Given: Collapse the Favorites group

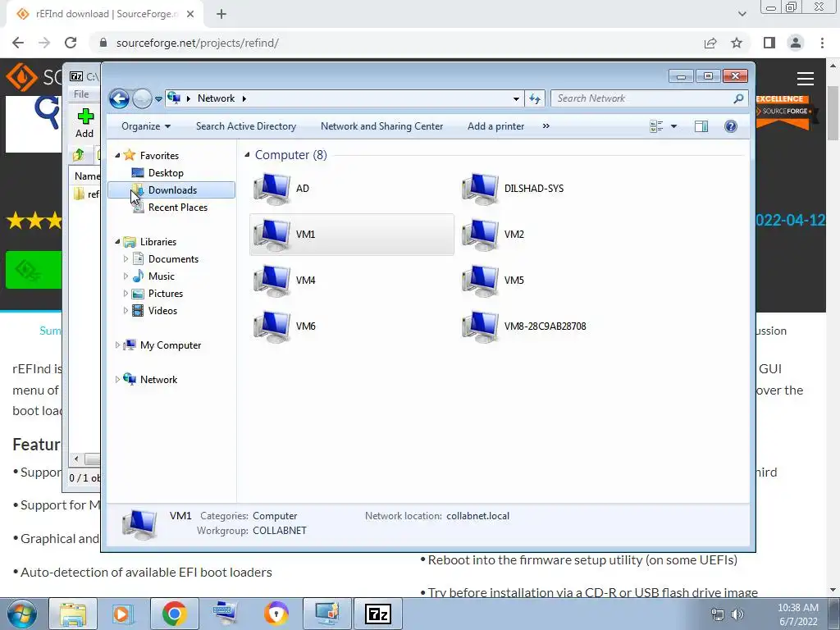Looking at the screenshot, I should click(117, 155).
